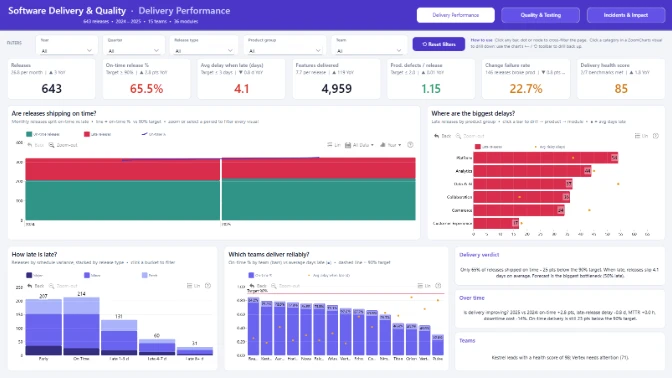Toggle Lin scale in How late is late chart

[194, 286]
